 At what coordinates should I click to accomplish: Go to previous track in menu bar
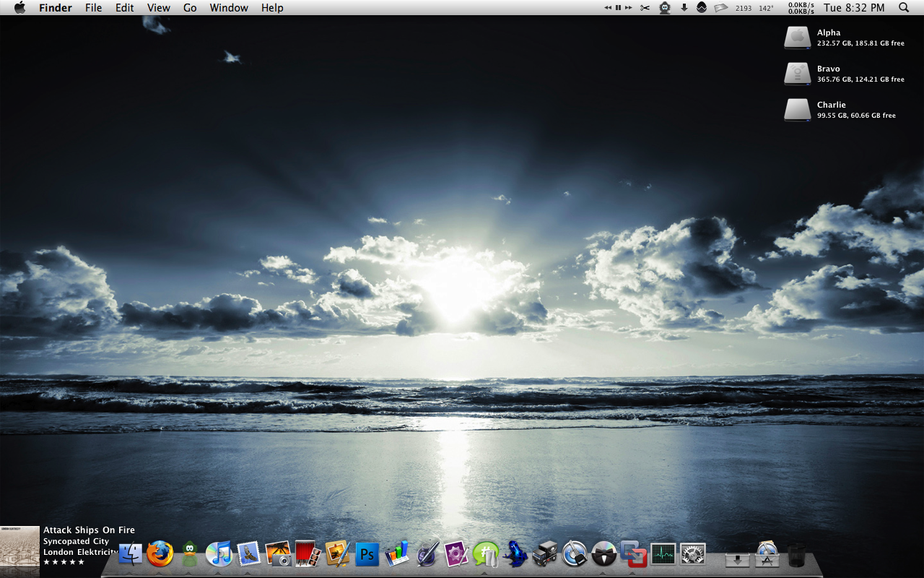click(x=608, y=8)
